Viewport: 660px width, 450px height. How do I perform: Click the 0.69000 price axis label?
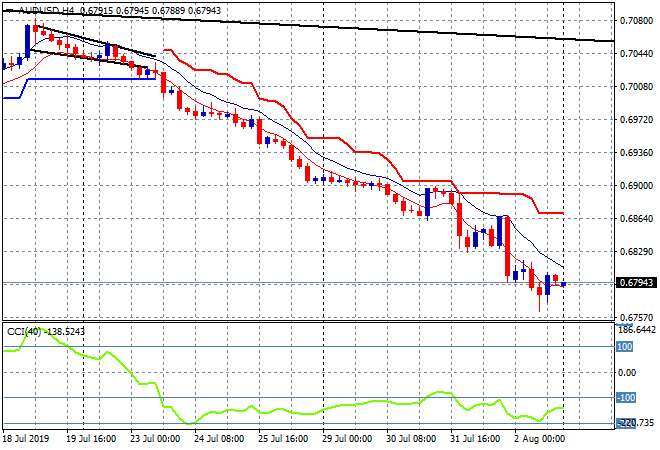pos(636,186)
